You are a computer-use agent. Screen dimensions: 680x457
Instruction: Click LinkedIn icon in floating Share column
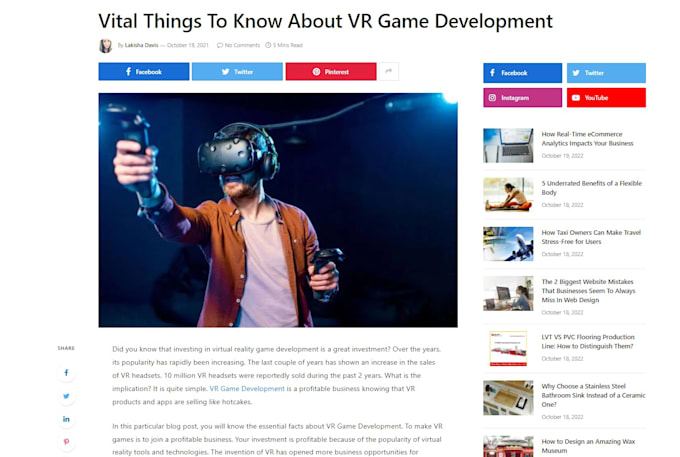(x=66, y=419)
